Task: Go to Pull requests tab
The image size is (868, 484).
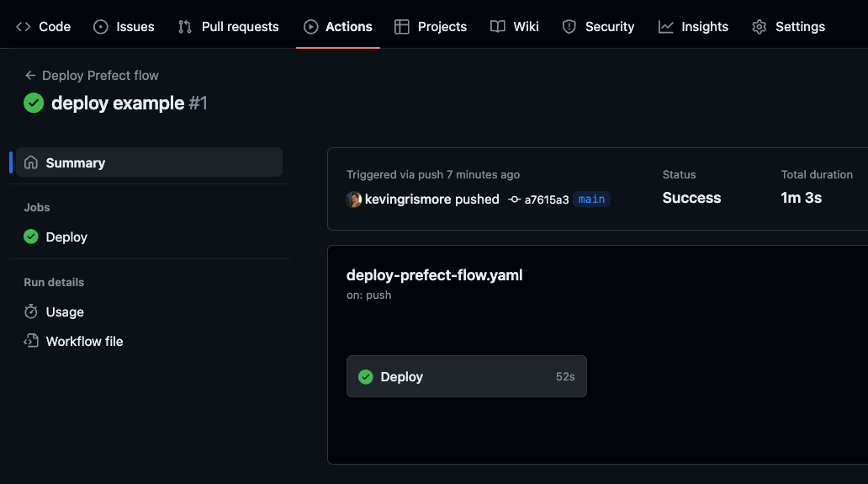Action: tap(228, 27)
